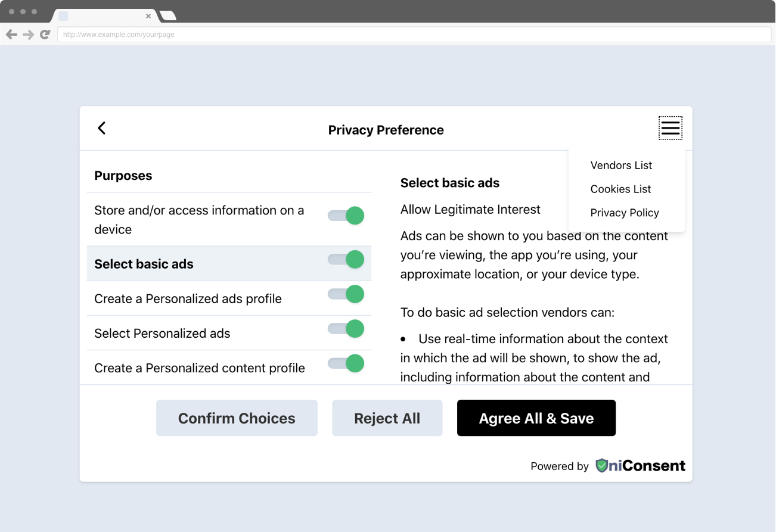Viewport: 776px width, 532px height.
Task: Click the back arrow in Privacy Preference header
Action: pyautogui.click(x=102, y=128)
